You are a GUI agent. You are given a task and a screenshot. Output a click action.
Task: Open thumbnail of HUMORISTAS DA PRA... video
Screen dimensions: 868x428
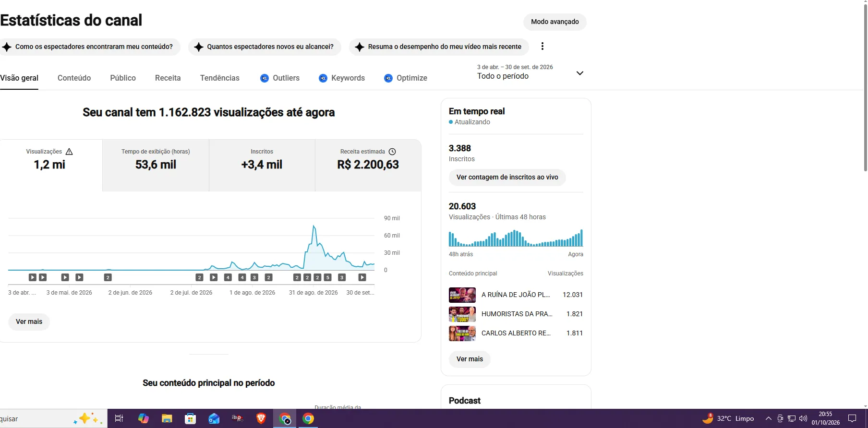pyautogui.click(x=462, y=314)
